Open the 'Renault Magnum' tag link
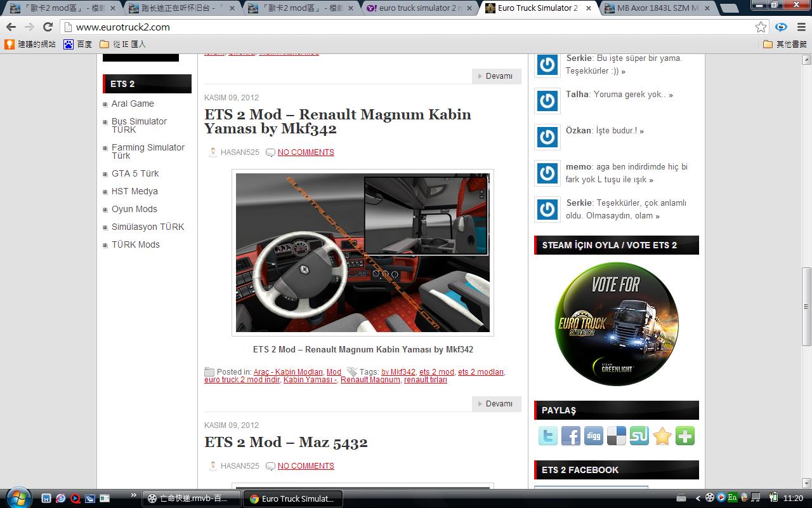The width and height of the screenshot is (812, 508). pyautogui.click(x=370, y=380)
